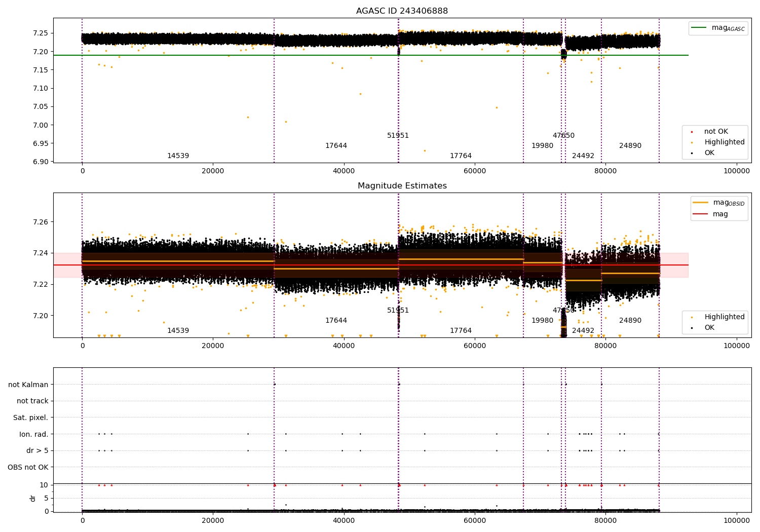
Task: Click the 7.24 y-axis tick label
Action: click(41, 253)
